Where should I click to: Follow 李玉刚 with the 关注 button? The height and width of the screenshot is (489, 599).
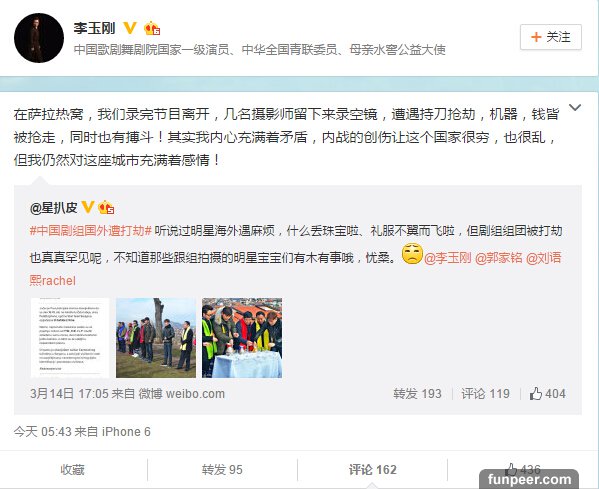[x=551, y=37]
